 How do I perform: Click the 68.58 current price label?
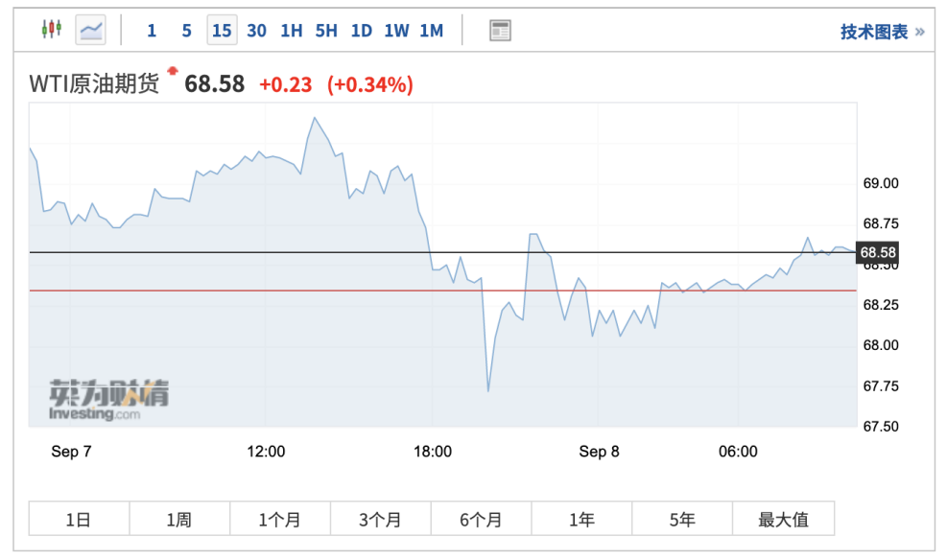click(x=878, y=253)
